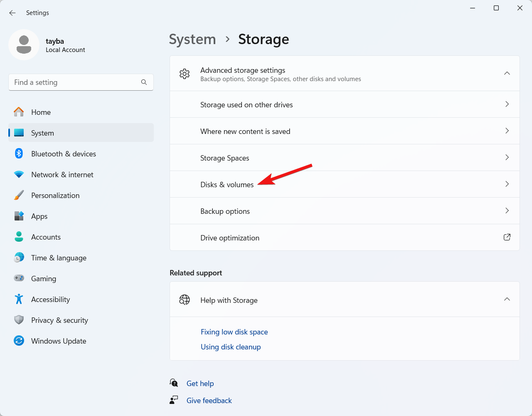This screenshot has width=532, height=416.
Task: Open the Fixing low disk space link
Action: click(234, 332)
